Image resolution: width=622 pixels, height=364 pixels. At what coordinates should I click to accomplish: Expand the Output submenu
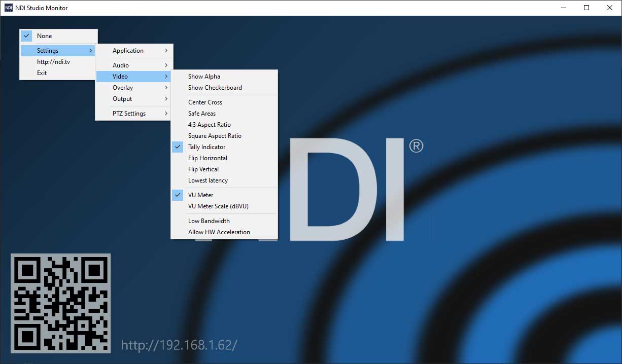tap(134, 99)
